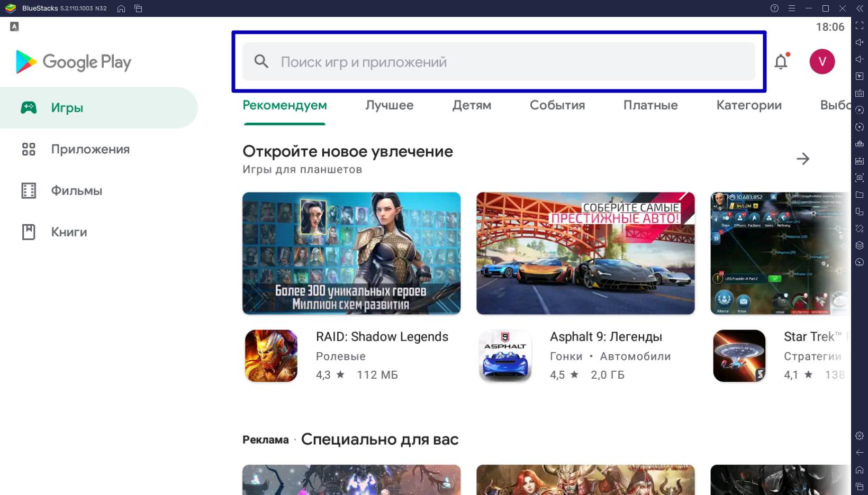
Task: Switch to the Лучшее tab
Action: pos(389,105)
